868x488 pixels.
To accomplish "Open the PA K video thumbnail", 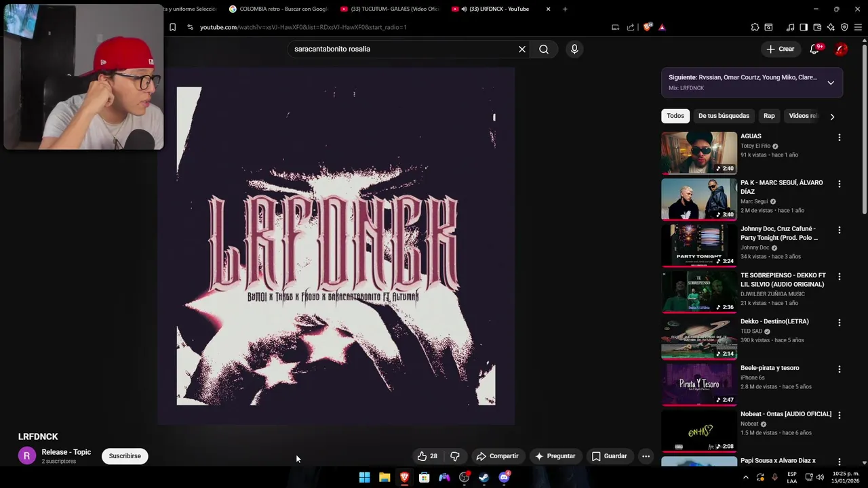I will (x=699, y=199).
